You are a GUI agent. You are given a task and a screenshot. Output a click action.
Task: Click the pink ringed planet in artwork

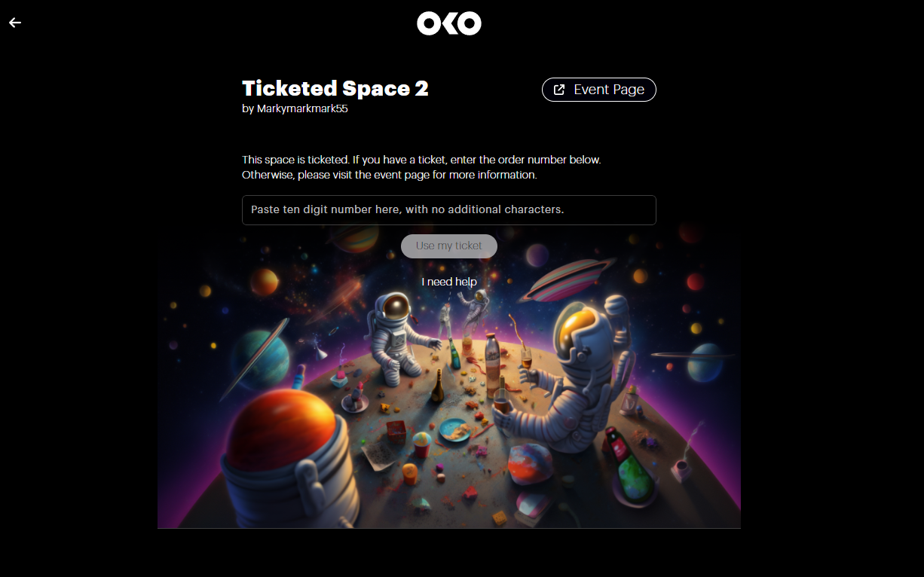tap(567, 279)
